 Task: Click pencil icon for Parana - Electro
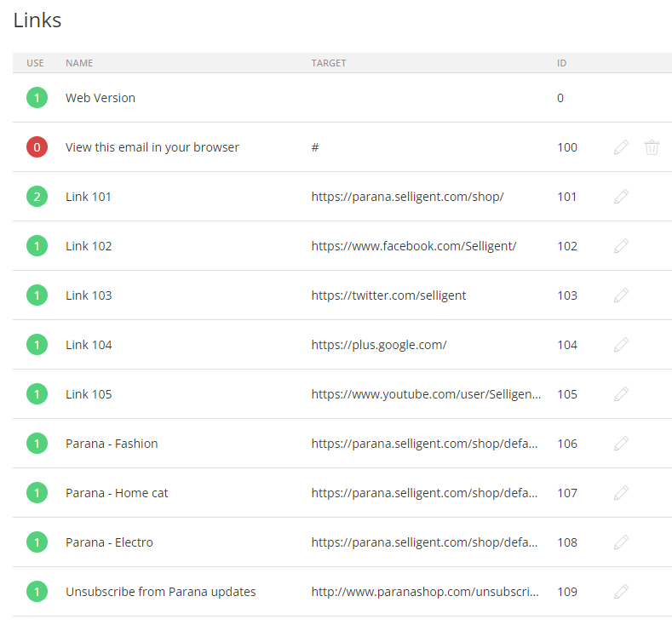(x=621, y=542)
